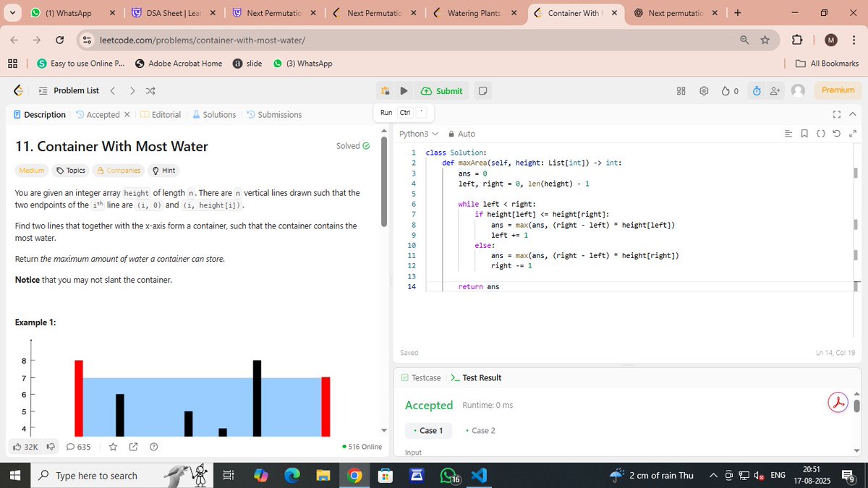The height and width of the screenshot is (488, 868).
Task: Open the Chrome extensions puzzle icon
Action: [797, 40]
